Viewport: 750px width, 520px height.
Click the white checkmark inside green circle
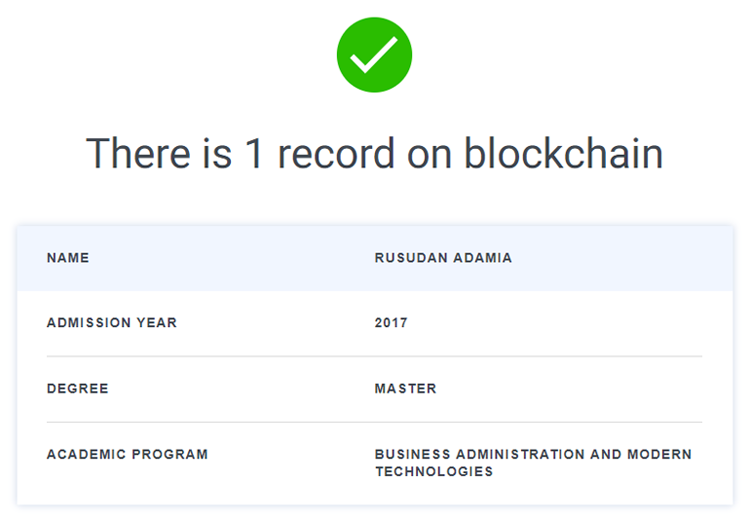(x=374, y=55)
